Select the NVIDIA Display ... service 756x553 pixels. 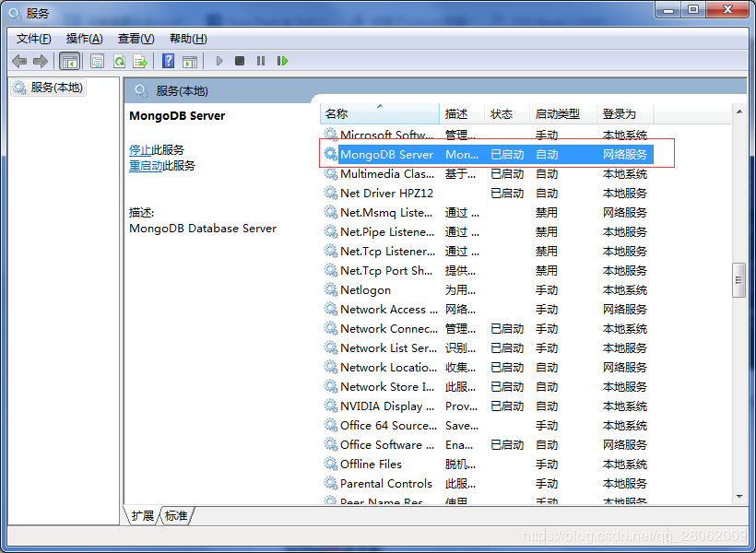click(x=387, y=406)
